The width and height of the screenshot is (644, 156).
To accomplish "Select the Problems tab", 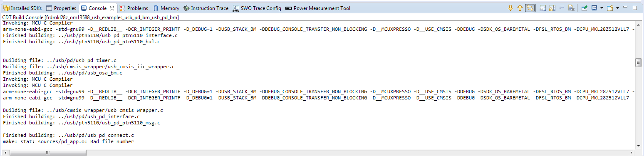I will [134, 8].
